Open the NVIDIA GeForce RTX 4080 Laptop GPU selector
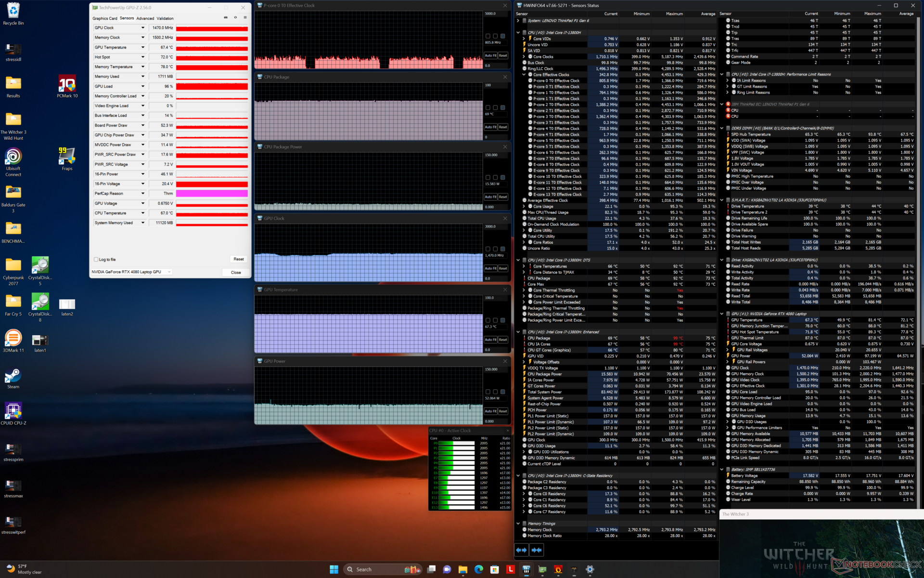 (x=131, y=272)
